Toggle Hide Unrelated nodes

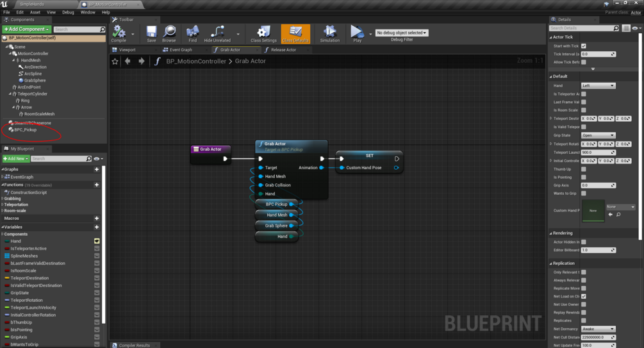coord(217,34)
